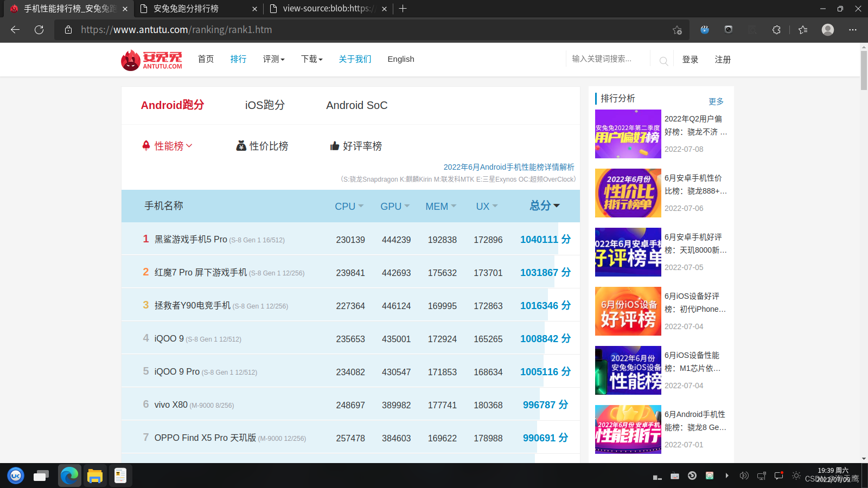The height and width of the screenshot is (488, 868).
Task: Click the rocket icon beside 性能榜
Action: [146, 145]
